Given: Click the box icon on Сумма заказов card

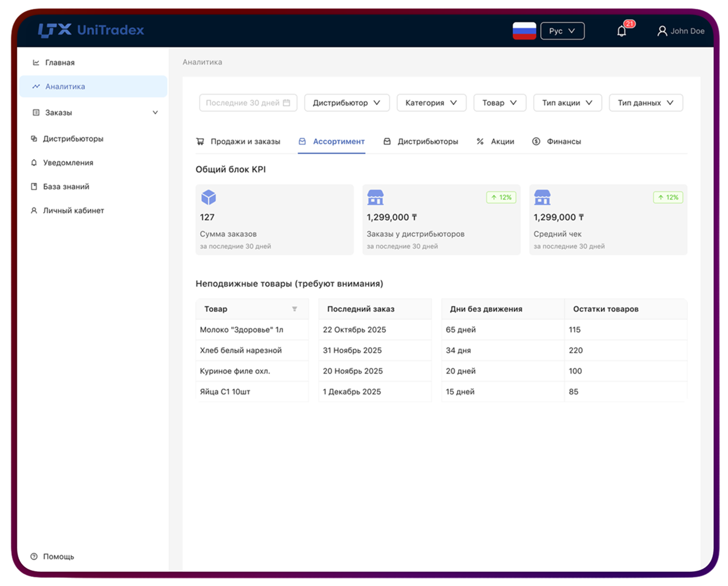Looking at the screenshot, I should pos(207,198).
